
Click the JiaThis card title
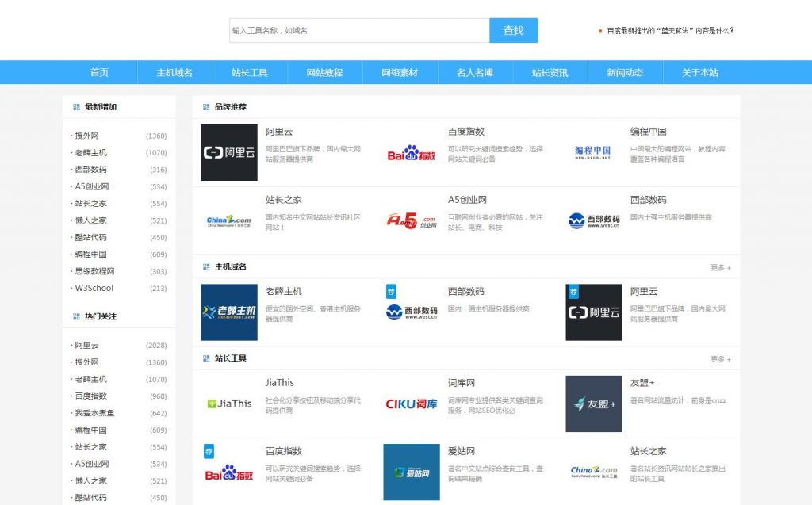coord(280,383)
